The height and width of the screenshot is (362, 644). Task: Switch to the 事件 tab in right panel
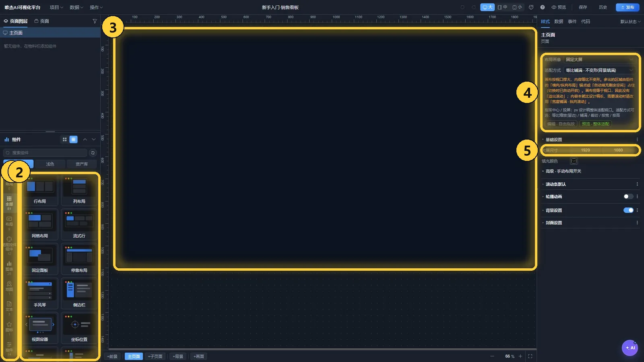coord(572,22)
